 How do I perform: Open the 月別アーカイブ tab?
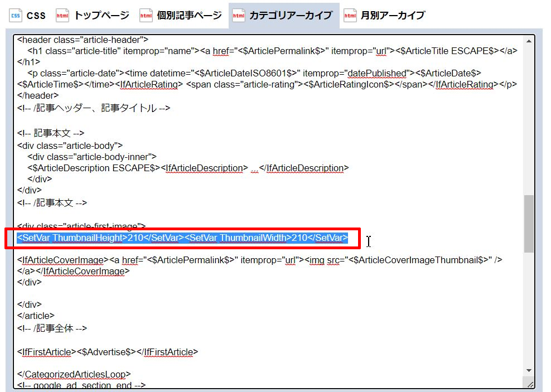[x=385, y=16]
